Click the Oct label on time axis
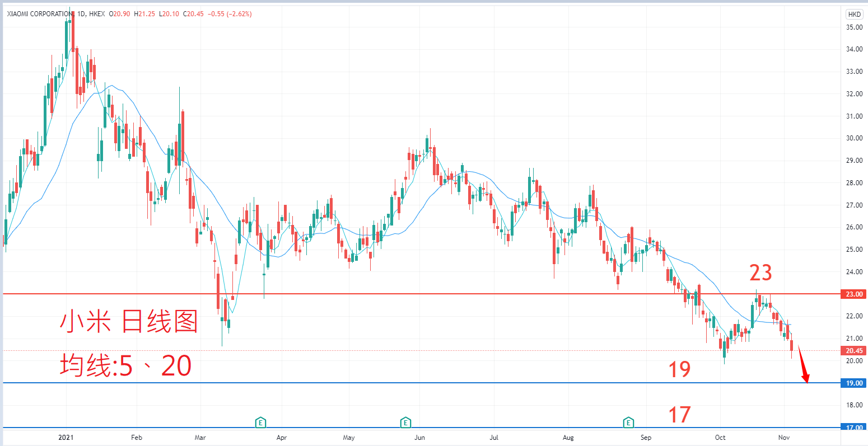 coord(720,438)
